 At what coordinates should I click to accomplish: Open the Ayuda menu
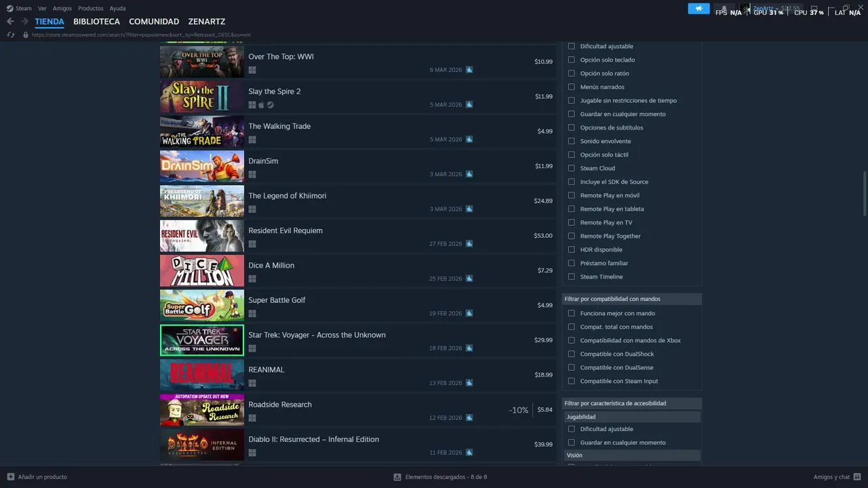tap(117, 9)
